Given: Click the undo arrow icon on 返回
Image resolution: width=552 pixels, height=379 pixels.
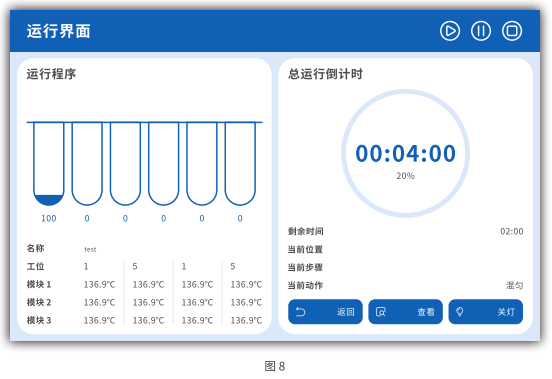Looking at the screenshot, I should 300,312.
